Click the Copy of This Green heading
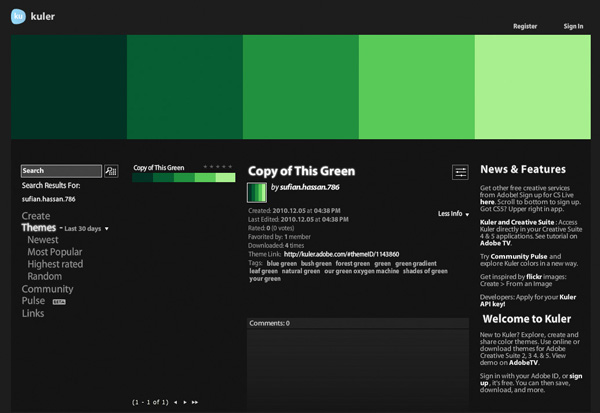This screenshot has width=600, height=413. (302, 171)
